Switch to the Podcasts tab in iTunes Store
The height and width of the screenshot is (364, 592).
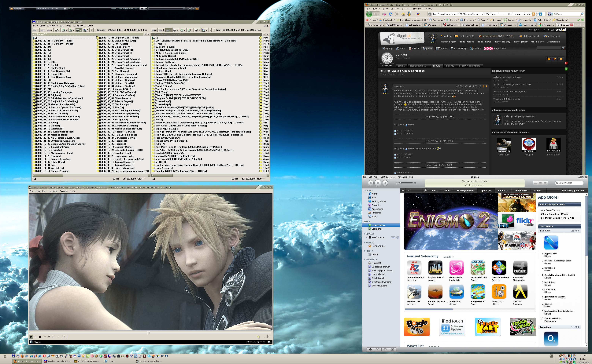503,190
